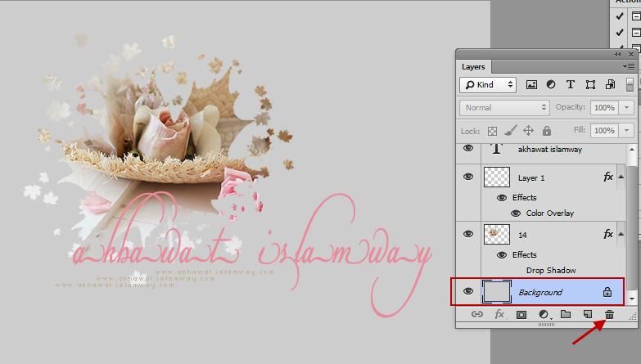Hide the akhawat islamway text layer
641x364 pixels.
[468, 148]
